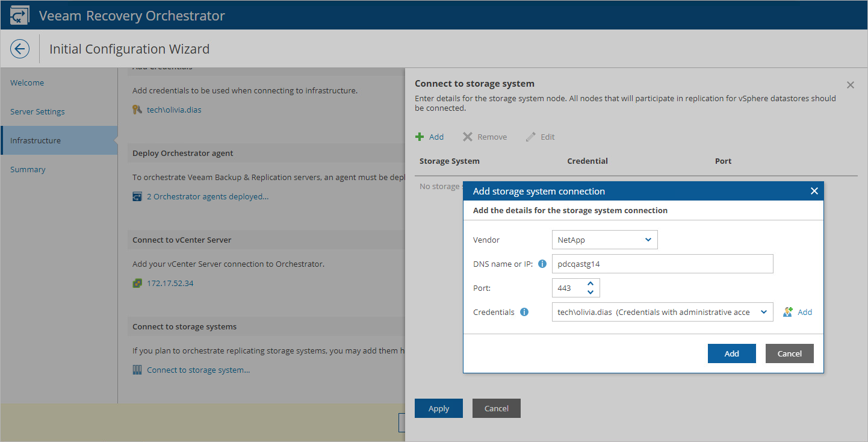Expand the Credentials dropdown

coord(764,312)
